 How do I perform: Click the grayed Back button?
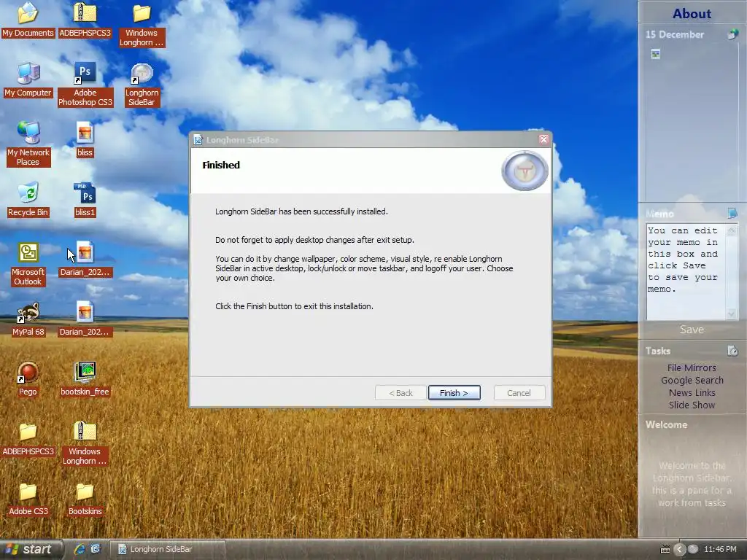click(400, 393)
